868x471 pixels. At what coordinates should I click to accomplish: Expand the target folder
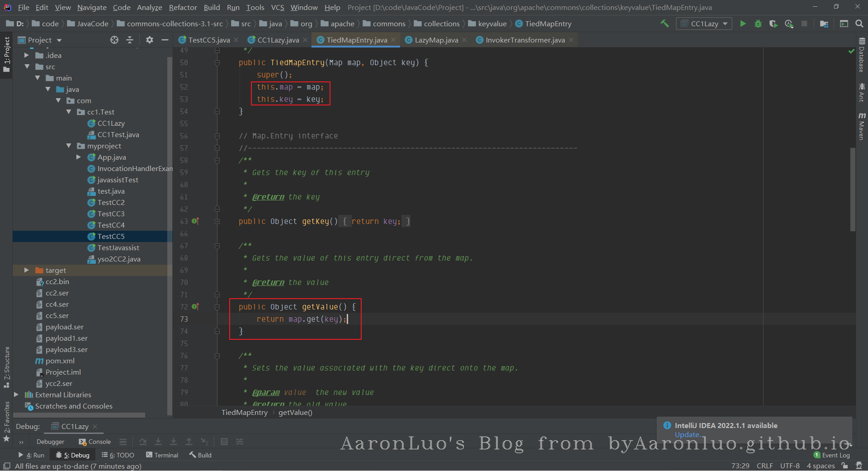pos(27,270)
